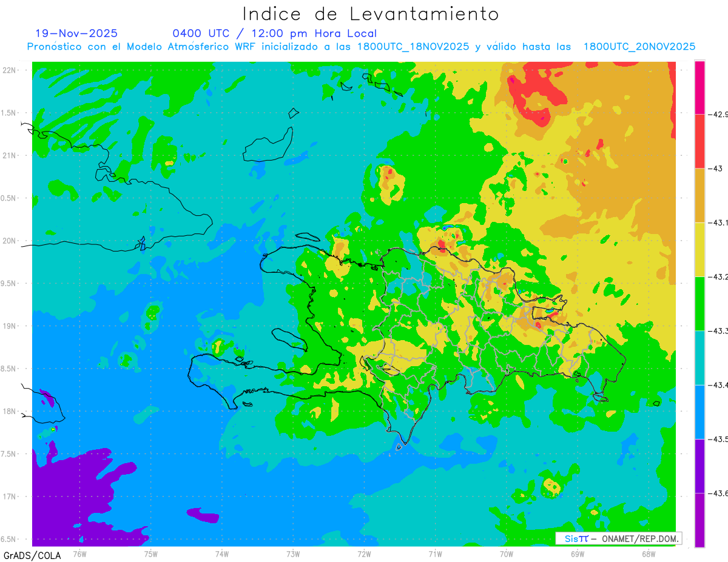Click the '71W' longitude axis label
Image resolution: width=728 pixels, height=562 pixels.
point(435,554)
